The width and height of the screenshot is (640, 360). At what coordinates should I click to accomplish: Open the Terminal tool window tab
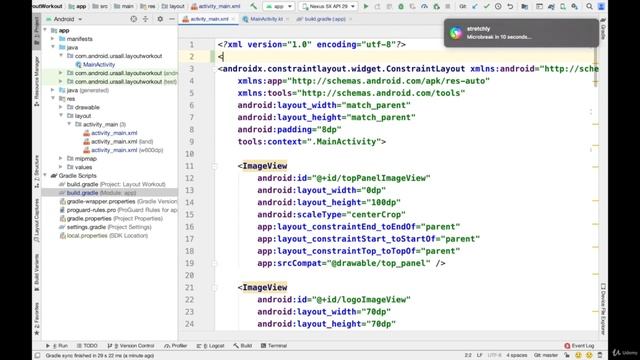pyautogui.click(x=274, y=346)
